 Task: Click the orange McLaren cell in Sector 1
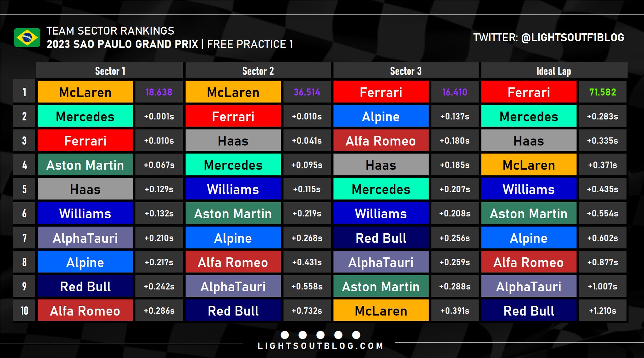pos(85,92)
